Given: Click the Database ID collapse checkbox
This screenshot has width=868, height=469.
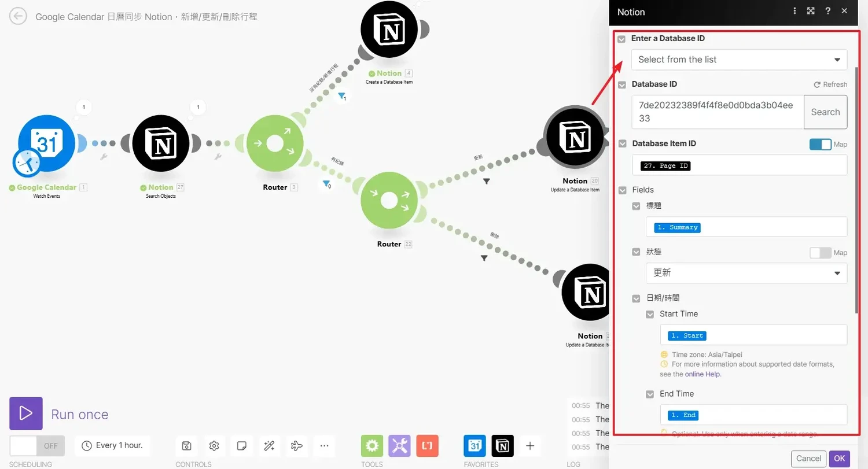Looking at the screenshot, I should tap(622, 84).
